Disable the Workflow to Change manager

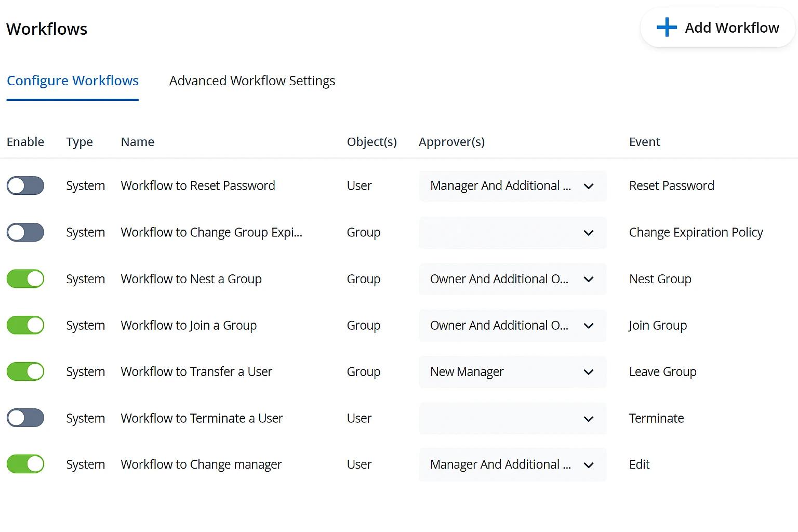(25, 464)
